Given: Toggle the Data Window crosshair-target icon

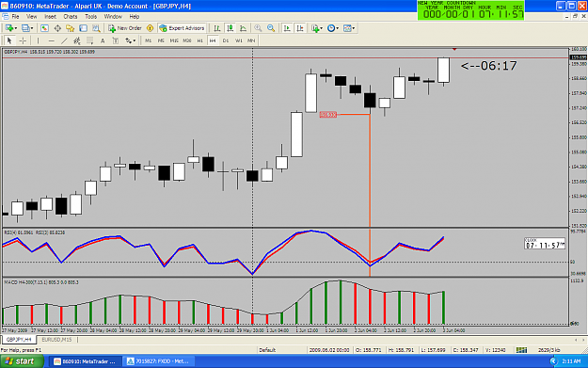Looking at the screenshot, I should (x=57, y=28).
